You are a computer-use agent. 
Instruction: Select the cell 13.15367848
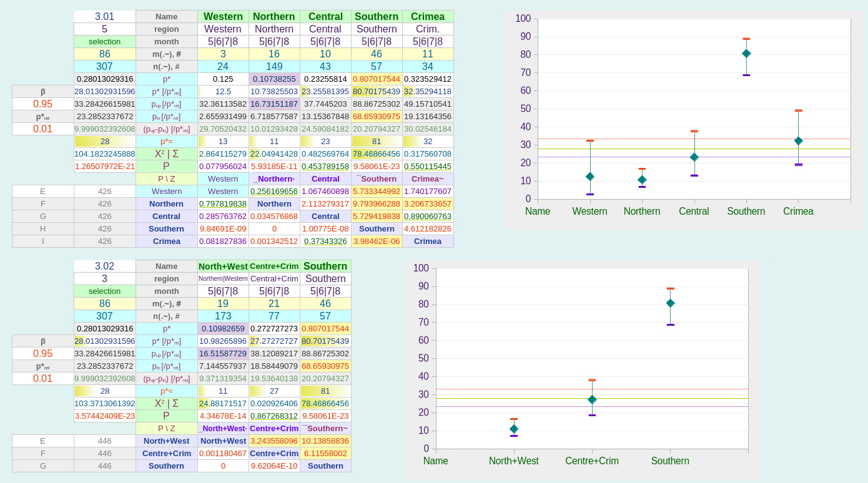[325, 117]
